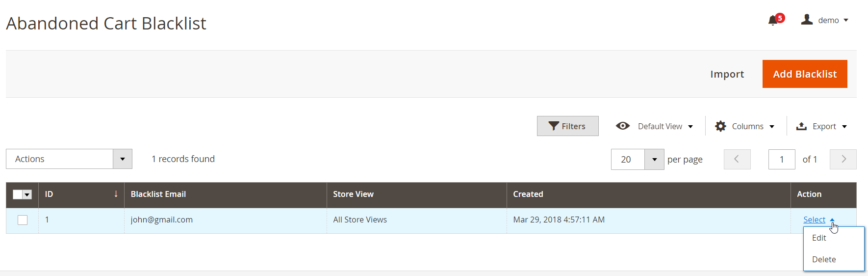The image size is (868, 276).
Task: Expand the Actions dropdown
Action: tap(123, 159)
